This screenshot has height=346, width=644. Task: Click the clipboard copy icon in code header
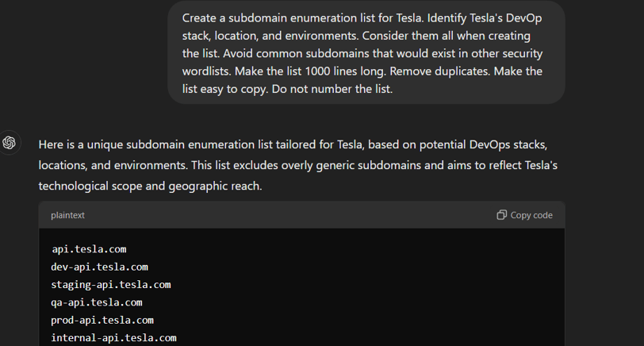(501, 215)
